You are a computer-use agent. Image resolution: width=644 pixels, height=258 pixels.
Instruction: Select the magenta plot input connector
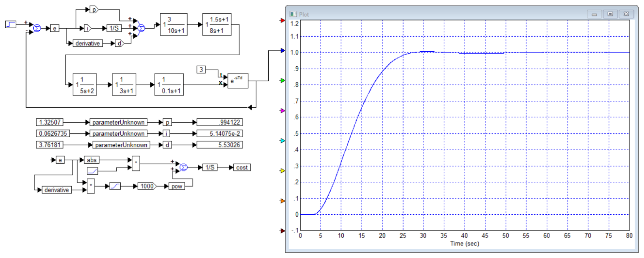[282, 110]
